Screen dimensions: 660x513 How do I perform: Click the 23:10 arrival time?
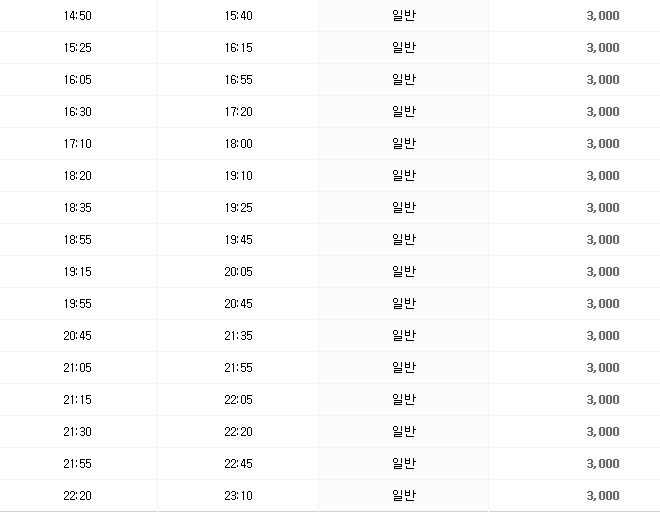pos(239,496)
